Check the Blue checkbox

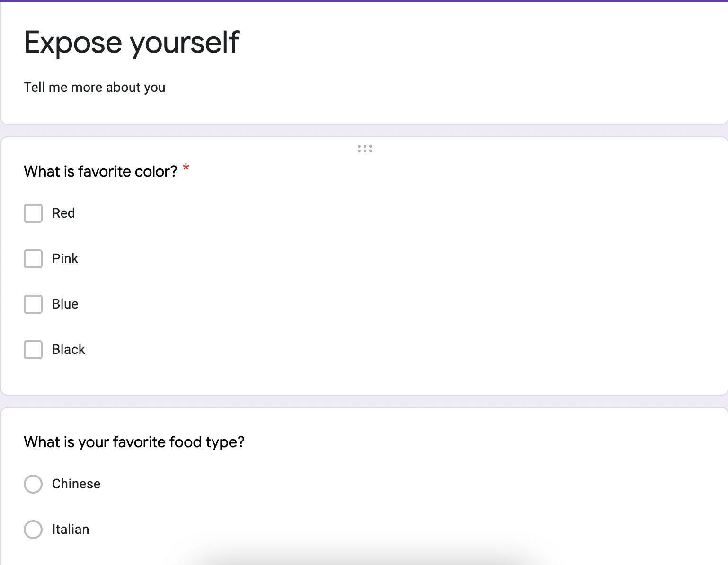click(x=33, y=304)
